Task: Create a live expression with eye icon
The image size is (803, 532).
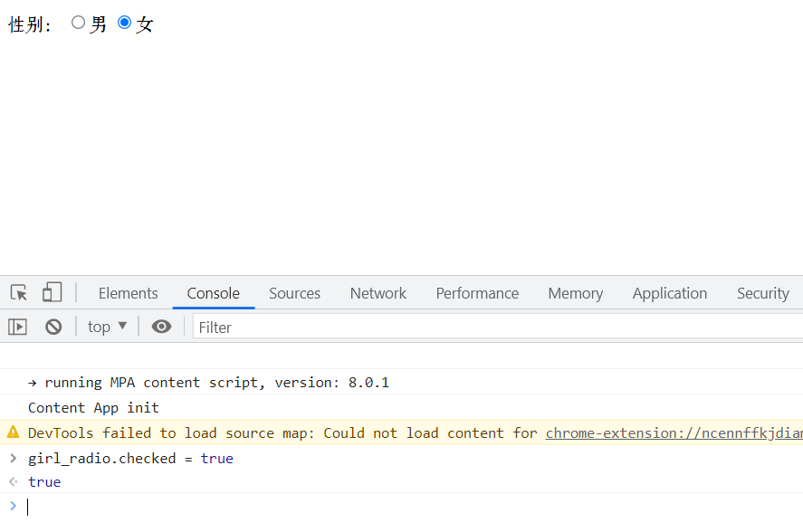Action: coord(161,327)
